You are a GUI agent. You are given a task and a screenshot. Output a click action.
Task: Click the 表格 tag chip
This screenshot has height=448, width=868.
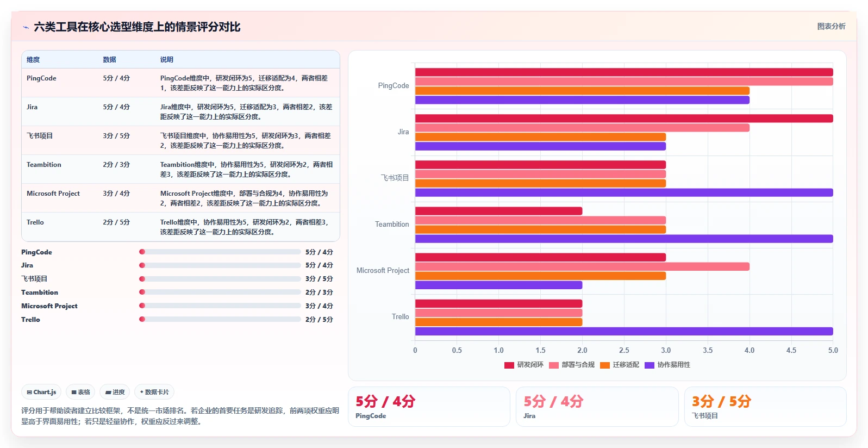pyautogui.click(x=80, y=392)
